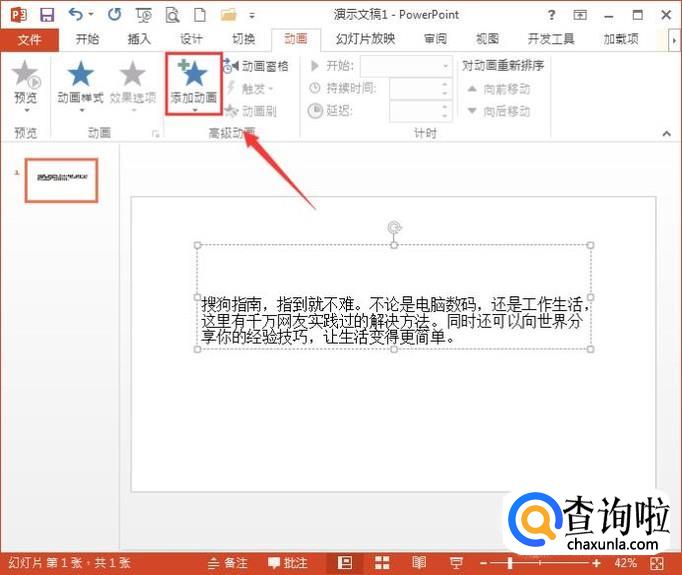Click 向后移动 to reorder animation later
The height and width of the screenshot is (575, 682).
point(498,111)
